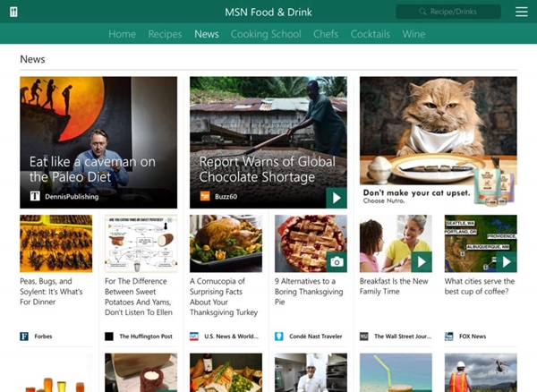Click the Condé Nast Traveler source icon

278,337
